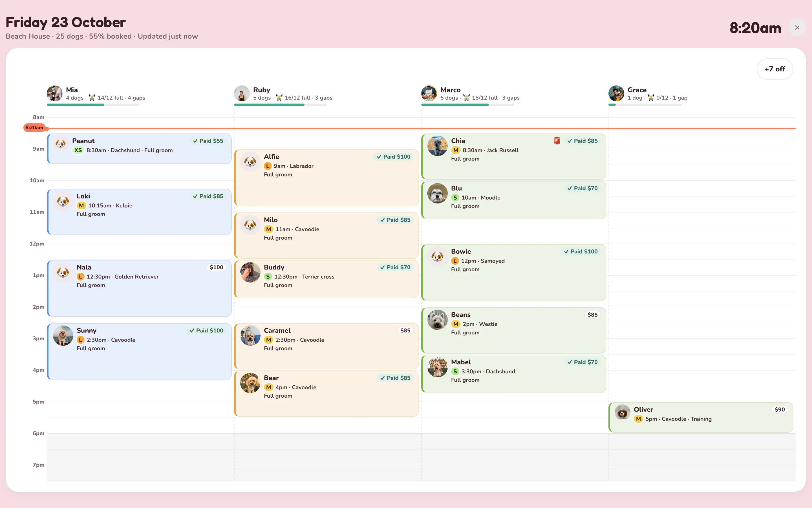Open Beans' Westie photo thumbnail
Viewport: 812px width, 508px height.
[x=437, y=320]
